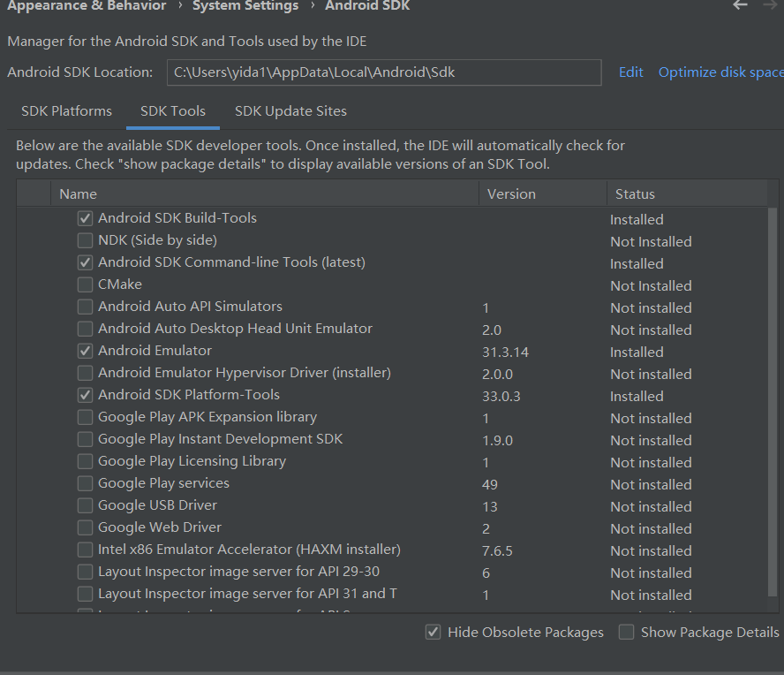Toggle Hide Obsolete Packages checkbox
Viewport: 784px width, 675px height.
(x=433, y=632)
